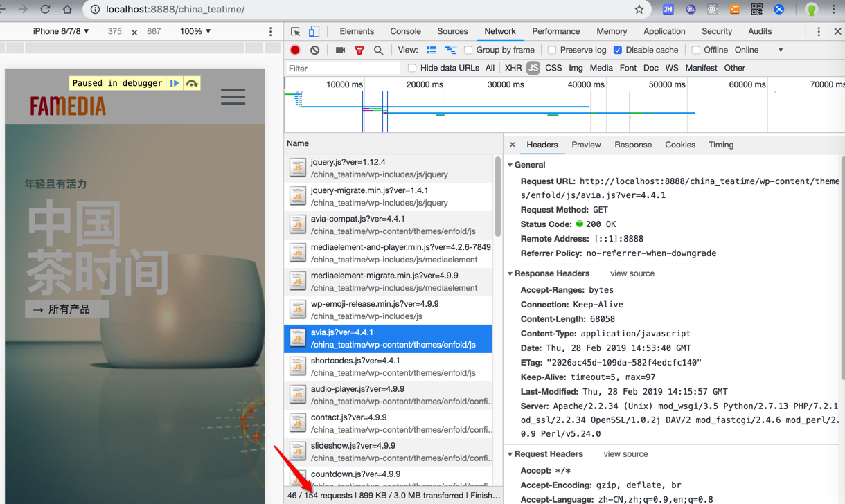Select the jquery.js?ver=1.12.4 request

[x=389, y=168]
